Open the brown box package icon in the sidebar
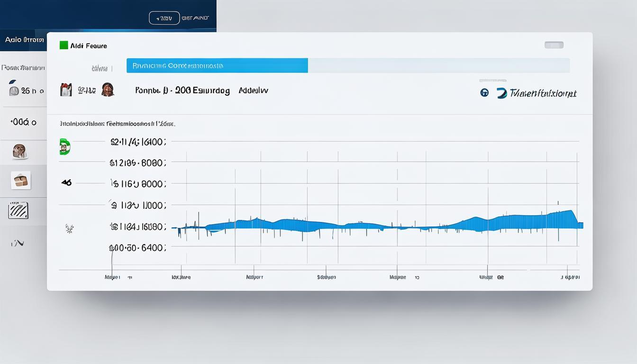This screenshot has height=364, width=637. (x=20, y=180)
